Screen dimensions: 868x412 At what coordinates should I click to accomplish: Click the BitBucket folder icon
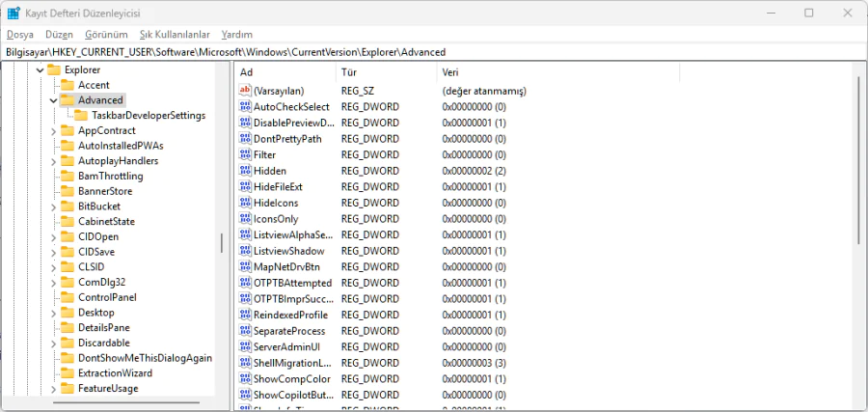coord(68,206)
